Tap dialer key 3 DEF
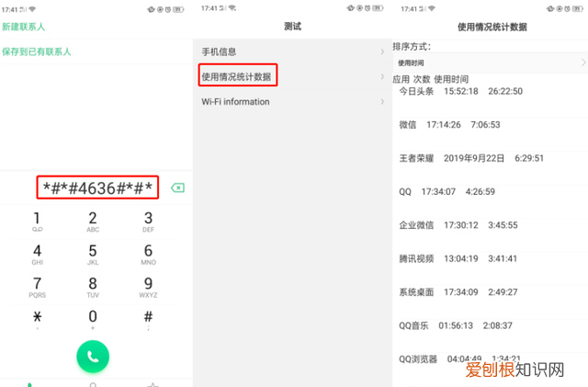588x387 pixels. click(x=148, y=222)
